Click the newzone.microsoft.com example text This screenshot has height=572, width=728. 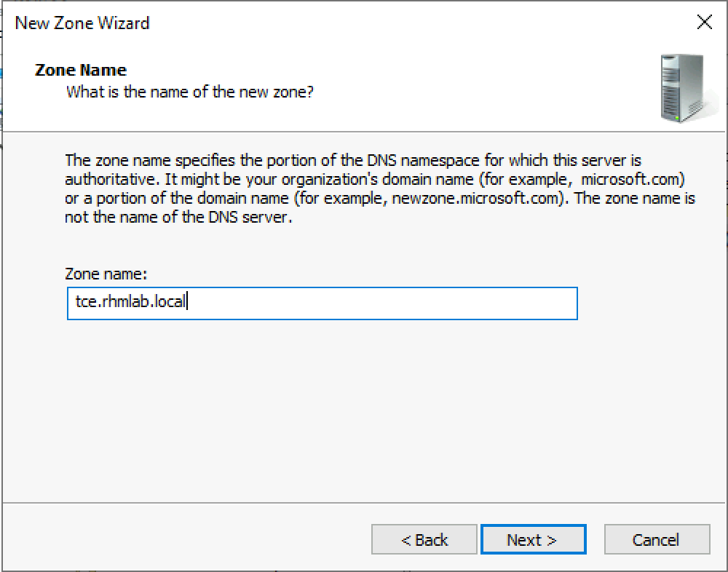point(475,199)
